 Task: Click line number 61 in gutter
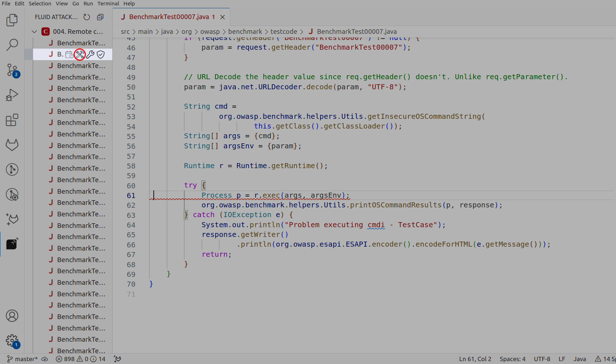tap(131, 196)
